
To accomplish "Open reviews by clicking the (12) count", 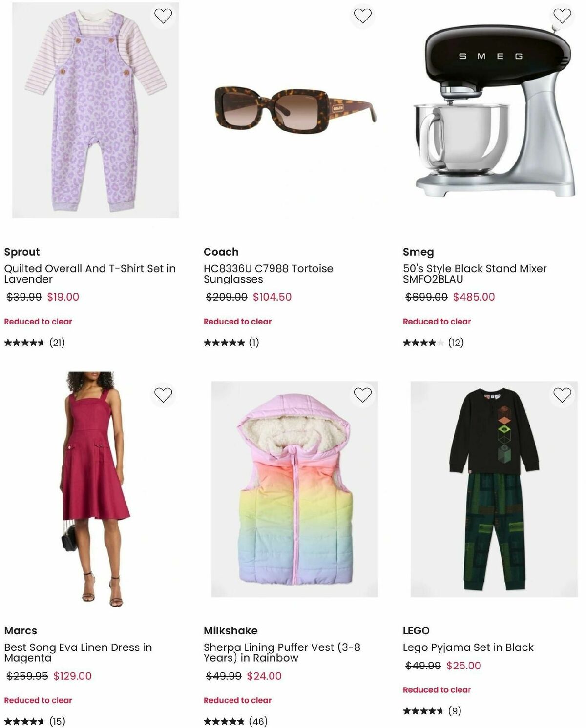I will (x=457, y=343).
